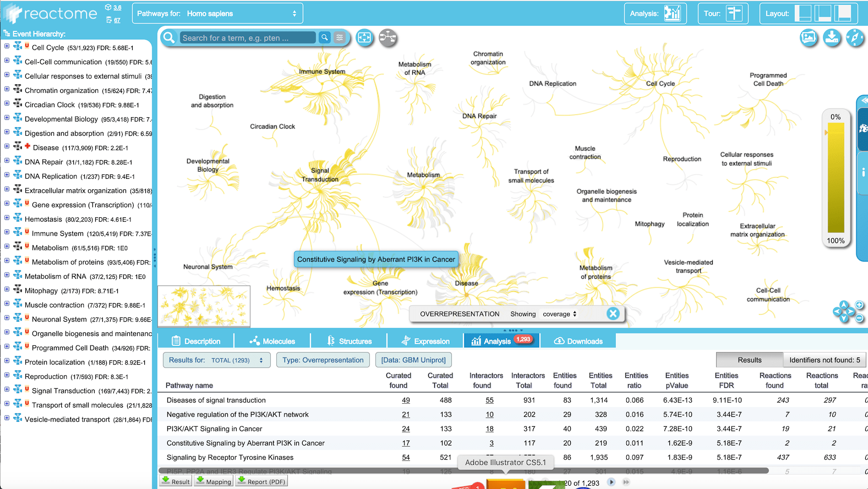The width and height of the screenshot is (868, 489).
Task: Click the picture export icon above the diagram
Action: 809,37
